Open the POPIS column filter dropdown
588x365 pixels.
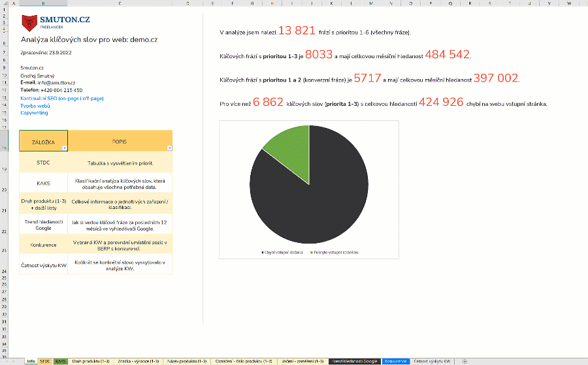pos(169,148)
